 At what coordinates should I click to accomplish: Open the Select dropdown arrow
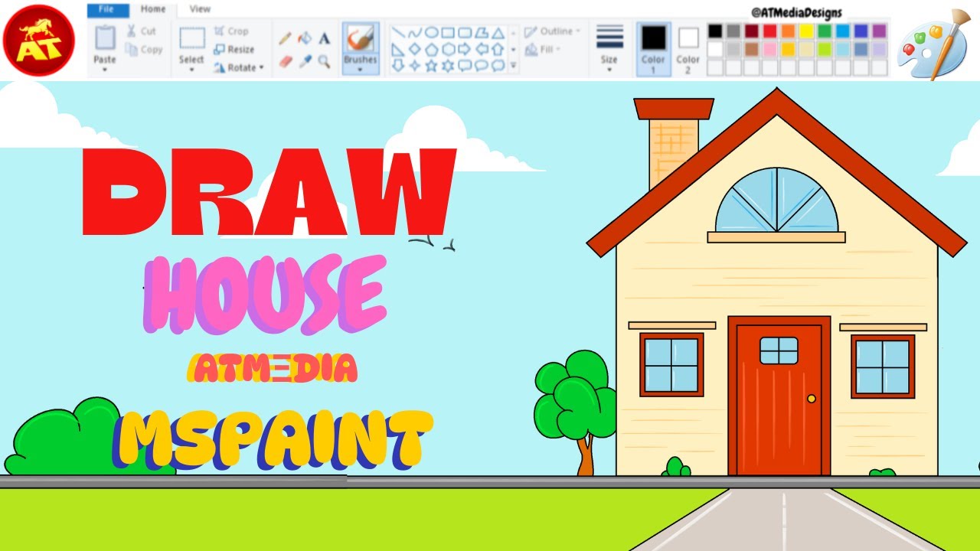click(x=191, y=70)
